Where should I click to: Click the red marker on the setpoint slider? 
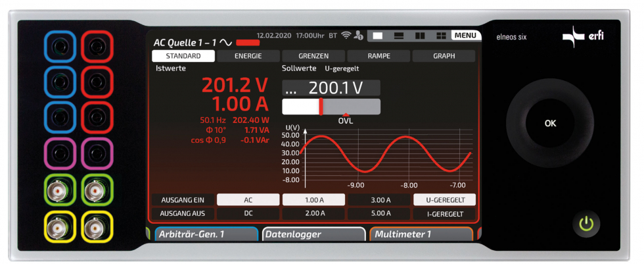point(321,107)
